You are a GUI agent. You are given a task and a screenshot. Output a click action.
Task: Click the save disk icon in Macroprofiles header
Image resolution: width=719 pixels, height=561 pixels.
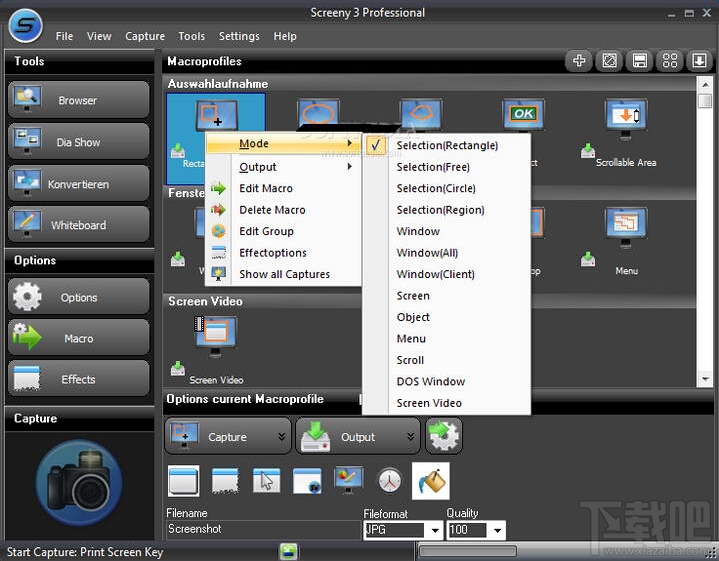(x=639, y=61)
